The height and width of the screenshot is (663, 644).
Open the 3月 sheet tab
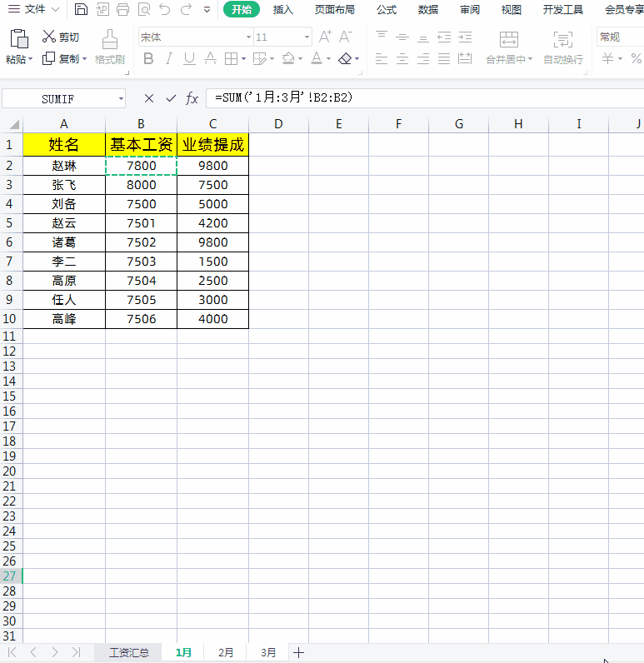pyautogui.click(x=268, y=652)
